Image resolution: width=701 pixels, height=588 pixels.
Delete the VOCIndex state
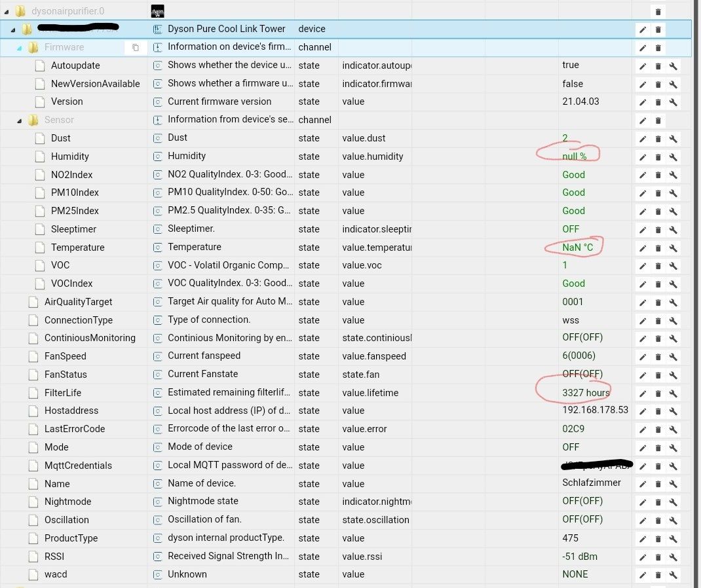tap(658, 285)
